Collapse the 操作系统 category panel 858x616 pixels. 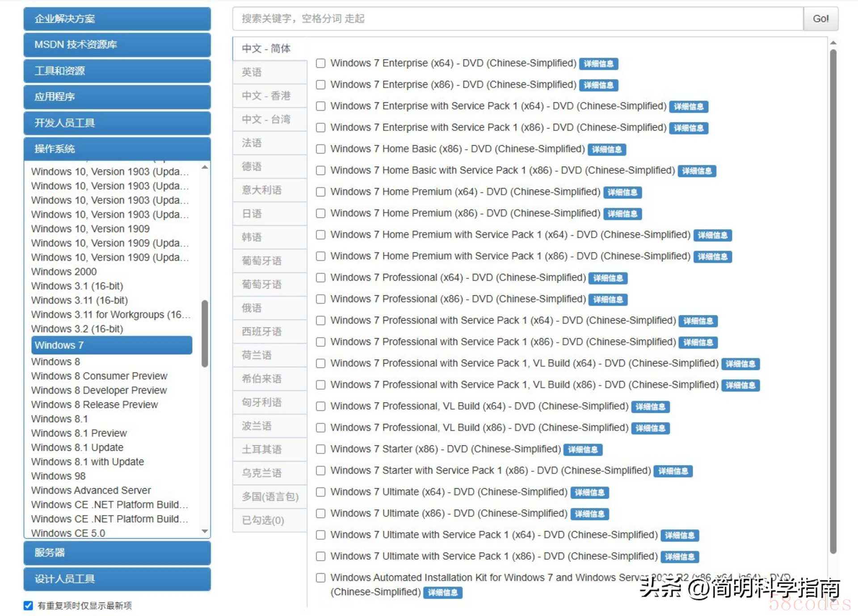pyautogui.click(x=117, y=149)
